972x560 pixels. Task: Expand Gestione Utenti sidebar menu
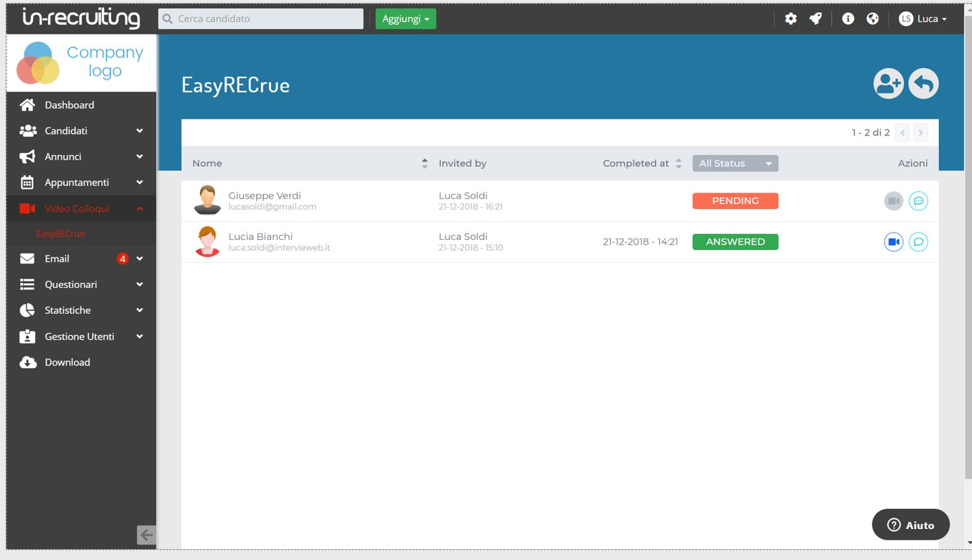point(82,336)
